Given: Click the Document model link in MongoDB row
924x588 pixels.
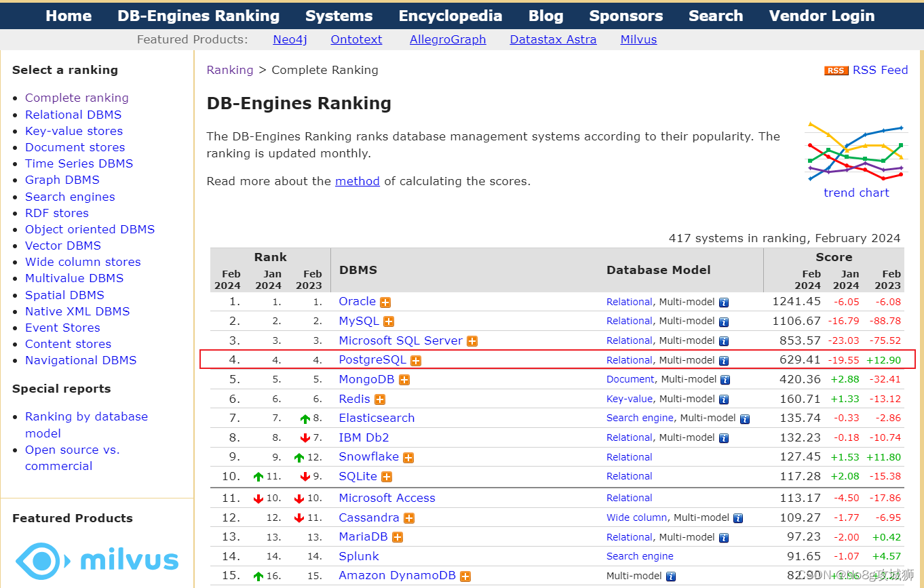Looking at the screenshot, I should (x=630, y=379).
